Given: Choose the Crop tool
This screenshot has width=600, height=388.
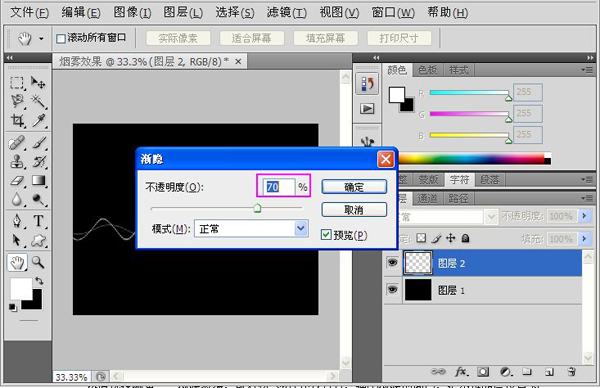Looking at the screenshot, I should [17, 121].
